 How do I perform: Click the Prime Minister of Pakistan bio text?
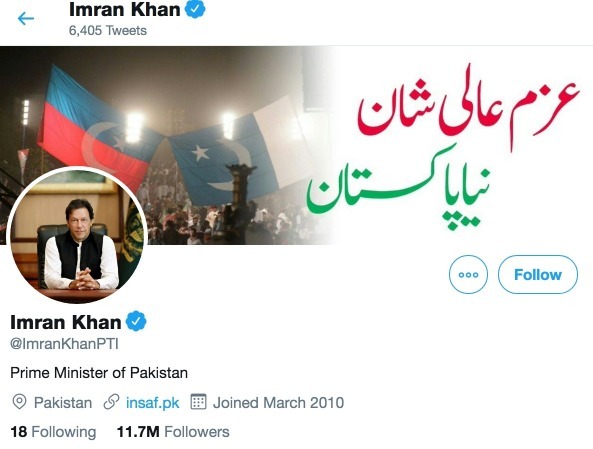pyautogui.click(x=99, y=373)
